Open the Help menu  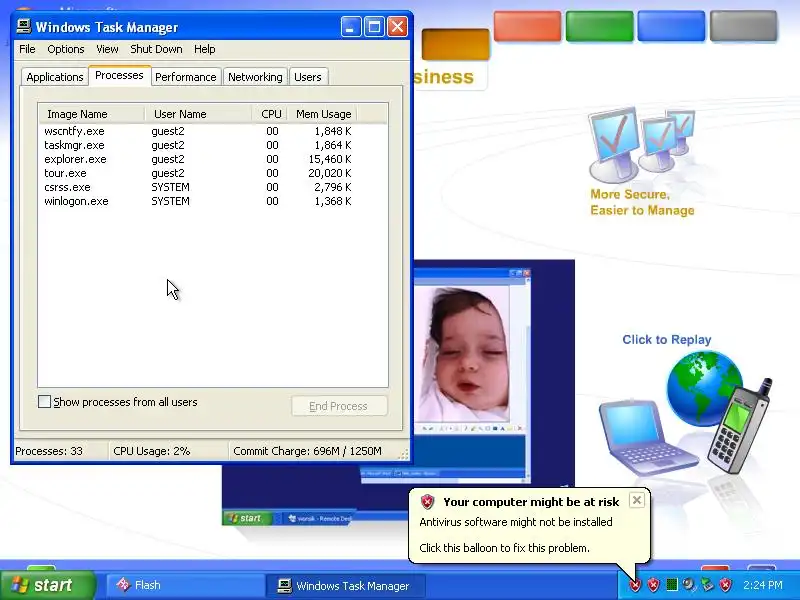[205, 49]
